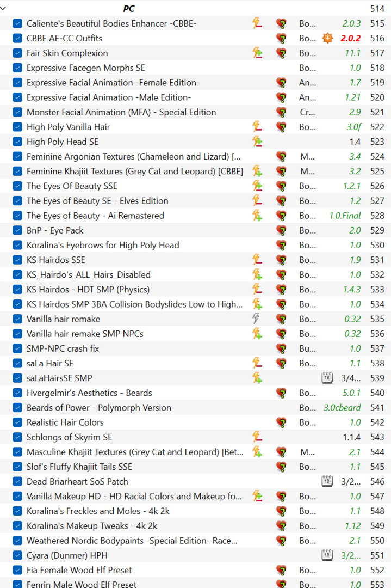Uncheck the CBBE AE-CC Outfits mod

coord(17,38)
